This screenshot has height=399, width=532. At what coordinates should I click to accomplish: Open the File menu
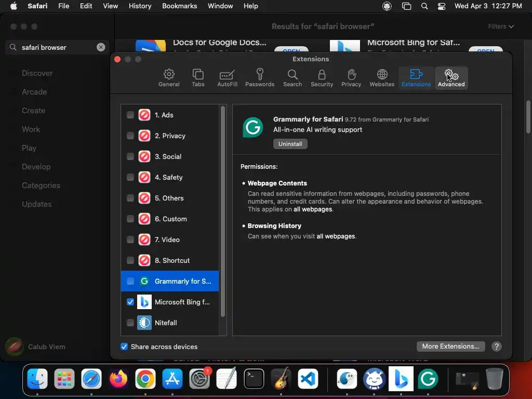coord(63,6)
